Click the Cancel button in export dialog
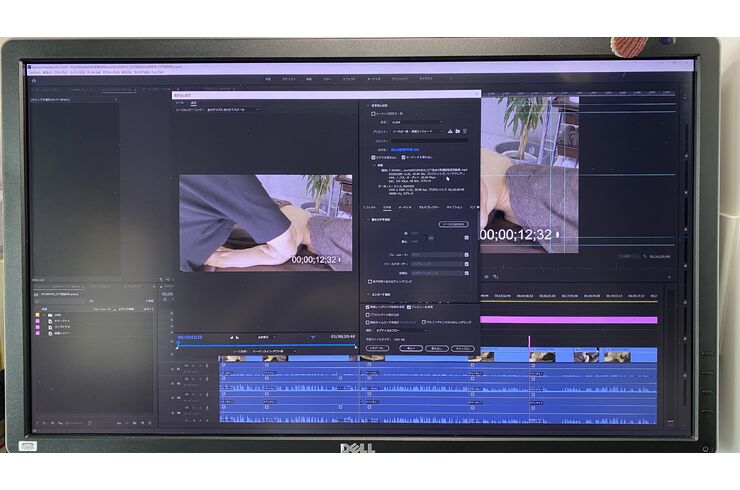Image resolution: width=740 pixels, height=490 pixels. point(462,348)
